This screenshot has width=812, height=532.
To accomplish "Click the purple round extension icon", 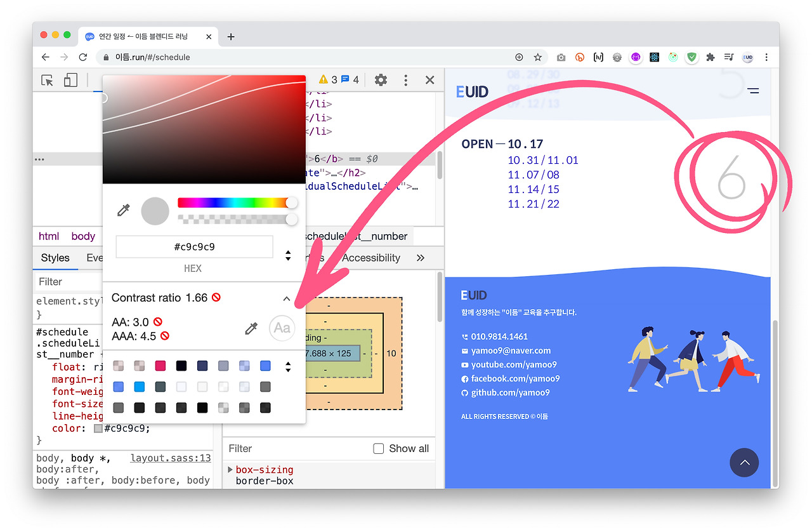I will [636, 57].
